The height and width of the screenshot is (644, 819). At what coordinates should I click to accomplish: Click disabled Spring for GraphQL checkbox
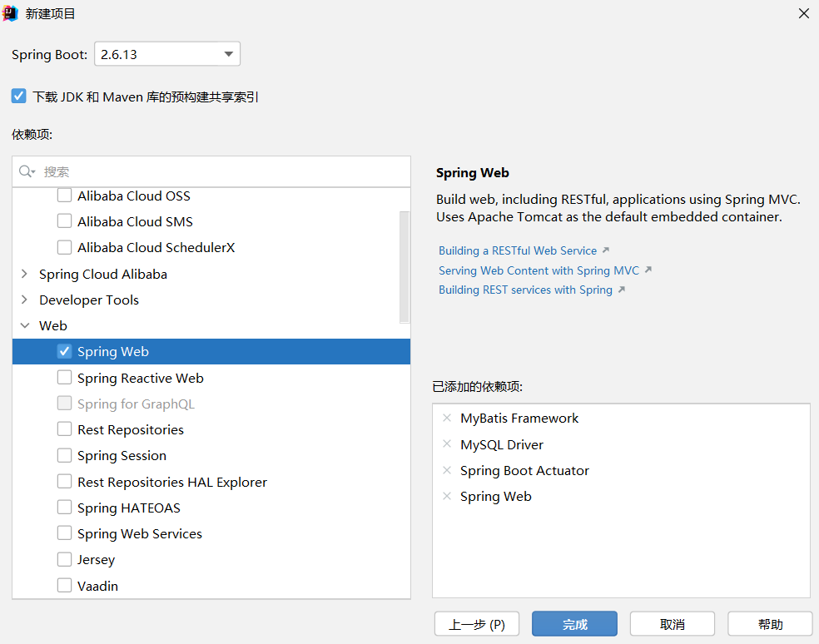[64, 404]
